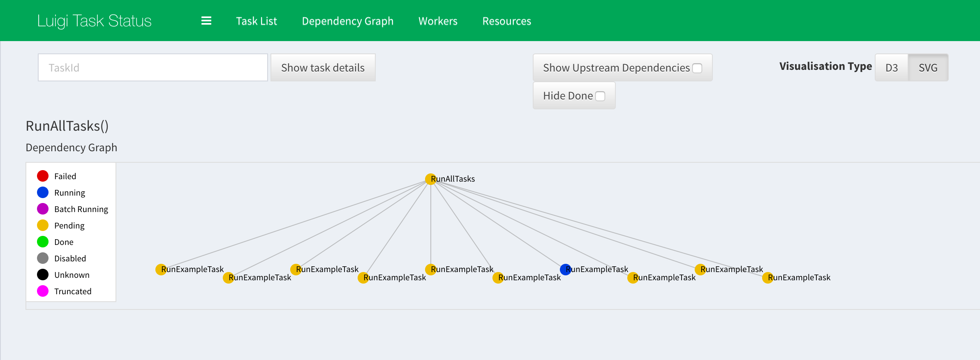Click the RunAllTasks() heading

coord(67,126)
